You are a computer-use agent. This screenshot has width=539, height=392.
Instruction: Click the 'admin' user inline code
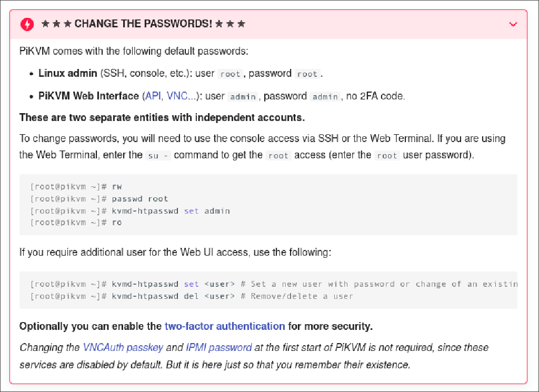[243, 97]
